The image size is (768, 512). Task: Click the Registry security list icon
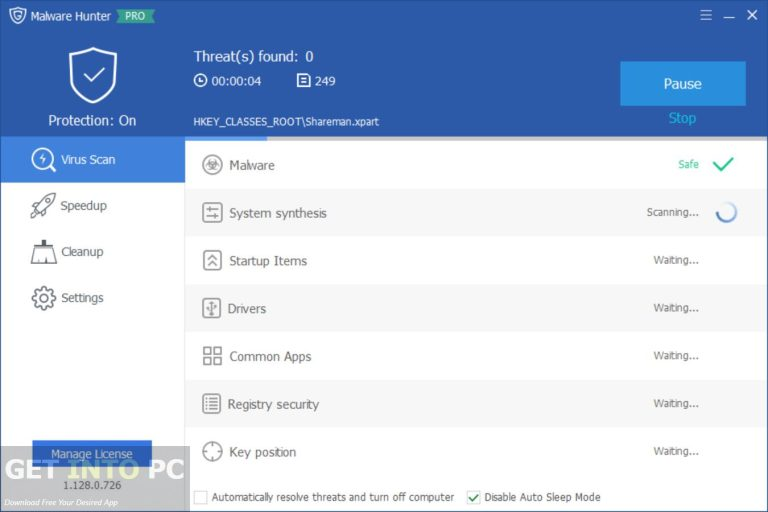coord(212,404)
